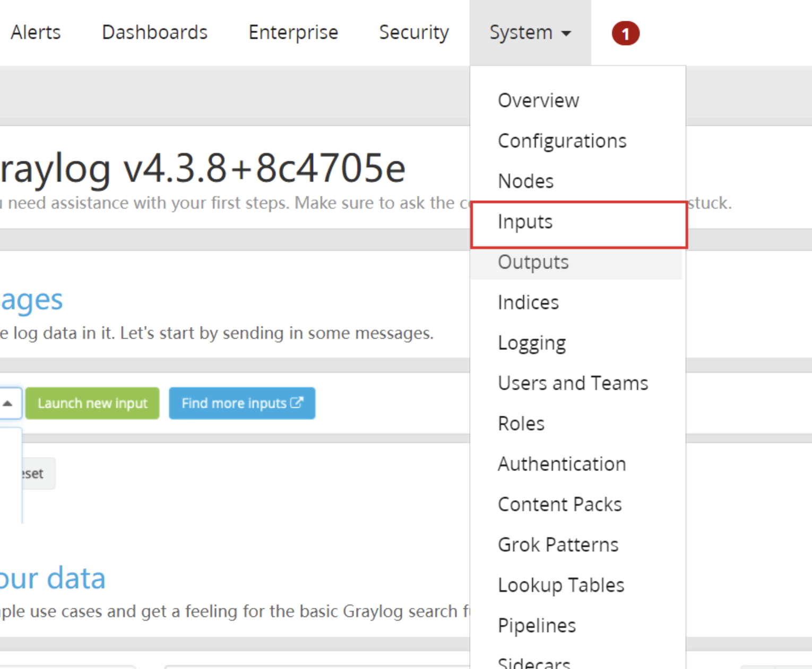812x669 pixels.
Task: Open Users and Teams
Action: (x=573, y=383)
